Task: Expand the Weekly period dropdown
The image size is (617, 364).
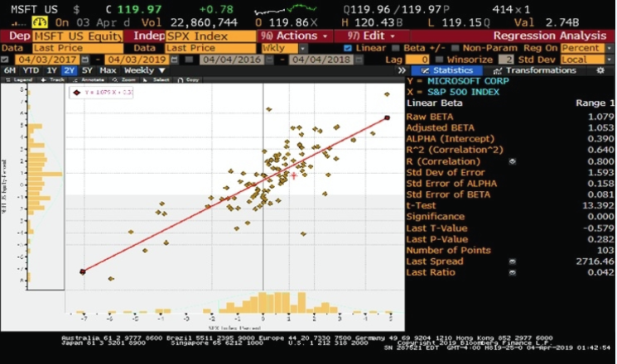Action: 144,70
